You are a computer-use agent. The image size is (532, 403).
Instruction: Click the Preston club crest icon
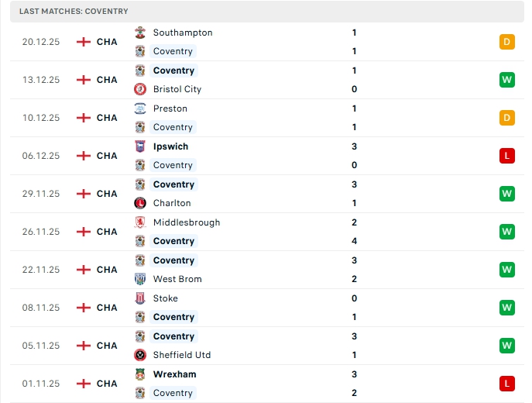(x=140, y=108)
